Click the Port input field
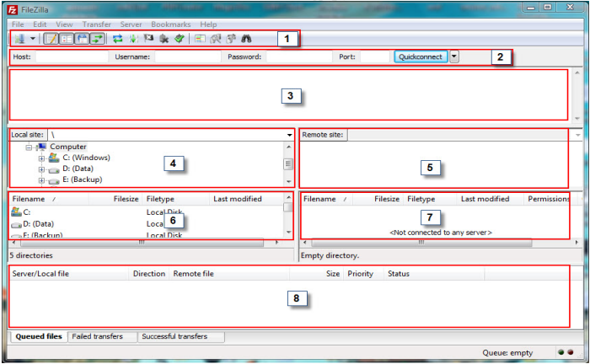Image resolution: width=590 pixels, height=364 pixels. coord(374,56)
